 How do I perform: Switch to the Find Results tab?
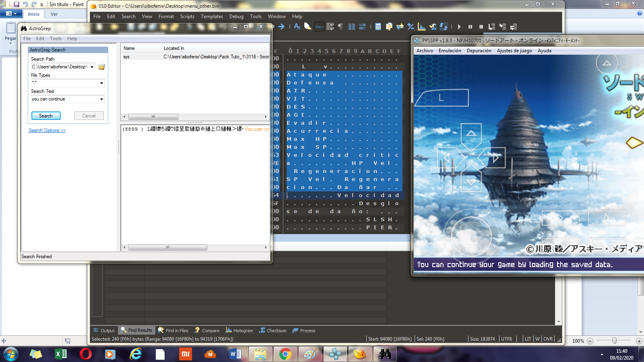[x=136, y=331]
